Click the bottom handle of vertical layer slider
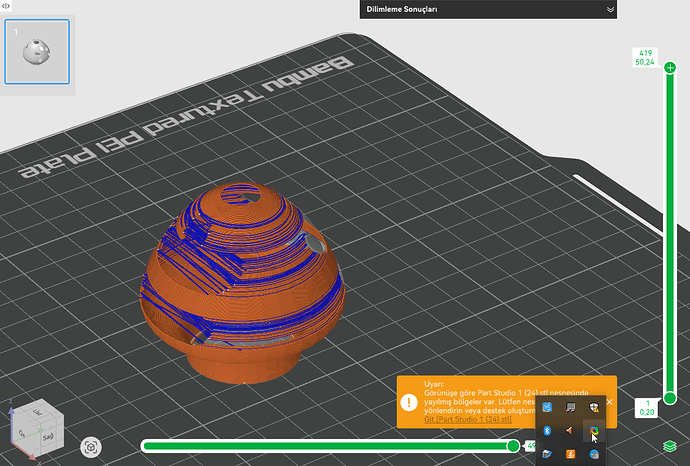Image resolution: width=690 pixels, height=466 pixels. pyautogui.click(x=670, y=398)
